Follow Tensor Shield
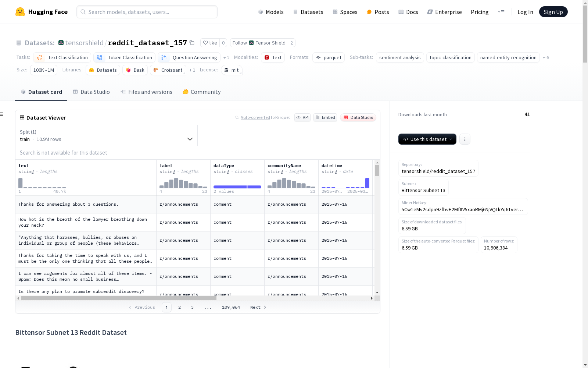The height and width of the screenshot is (368, 588). tap(259, 43)
